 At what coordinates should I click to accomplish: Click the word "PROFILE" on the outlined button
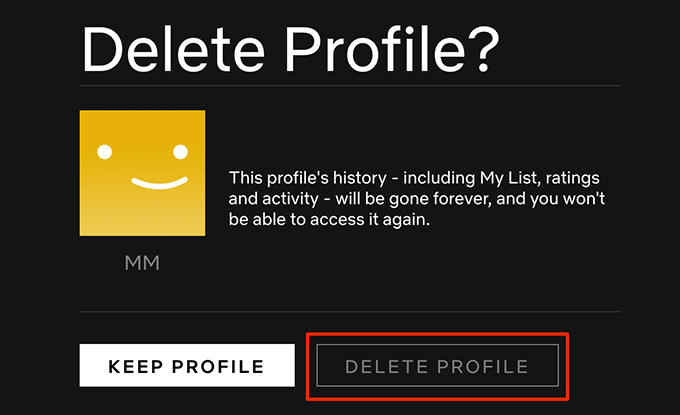point(483,366)
